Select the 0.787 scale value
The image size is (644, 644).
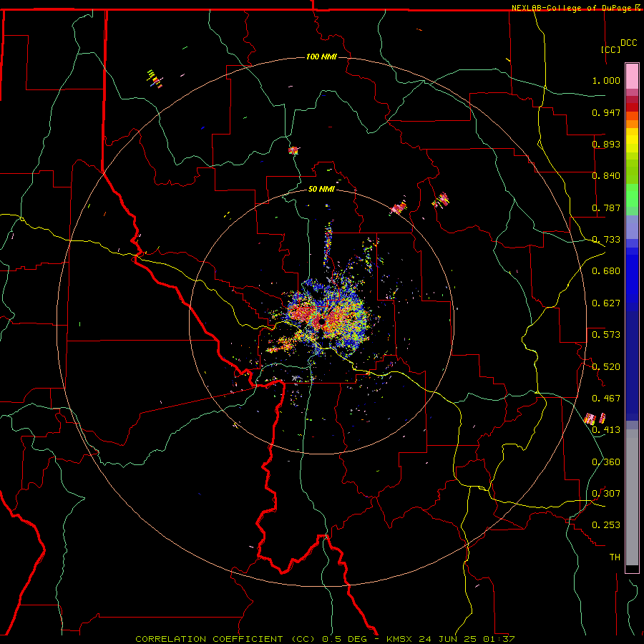pyautogui.click(x=606, y=208)
